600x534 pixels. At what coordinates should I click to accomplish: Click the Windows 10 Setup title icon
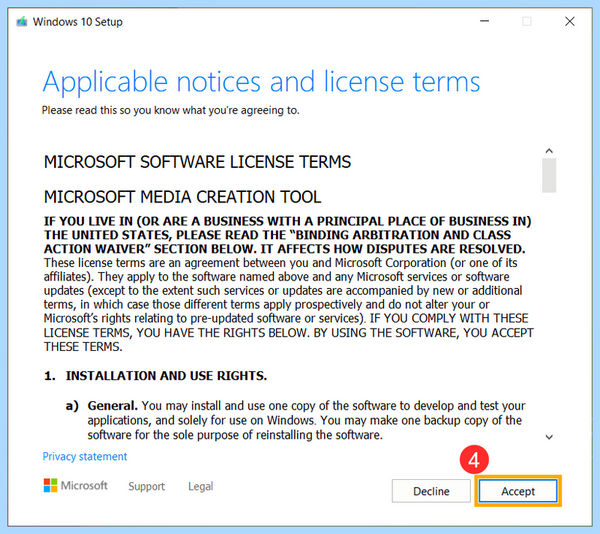click(x=22, y=22)
